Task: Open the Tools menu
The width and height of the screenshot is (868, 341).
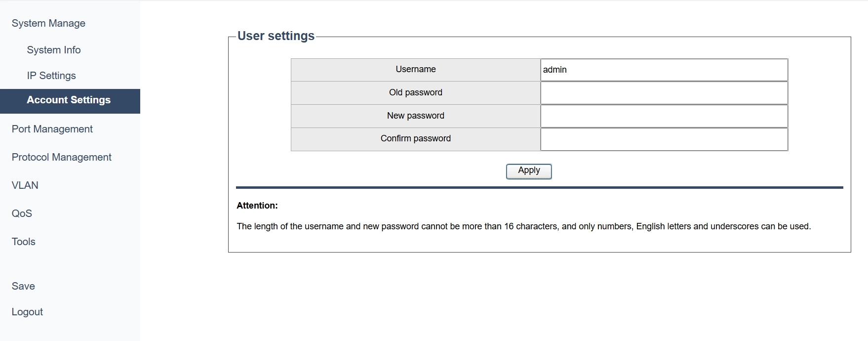Action: coord(24,242)
